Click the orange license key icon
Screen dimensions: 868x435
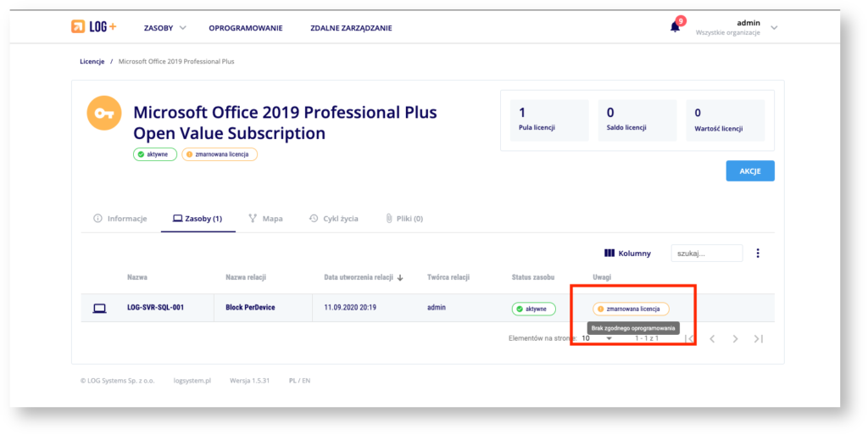[x=104, y=113]
